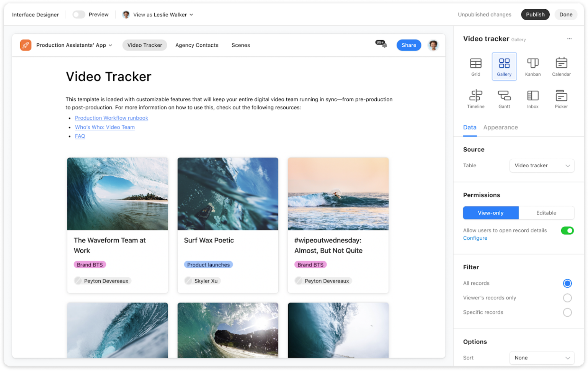Switch view to Grid layout

[x=475, y=66]
